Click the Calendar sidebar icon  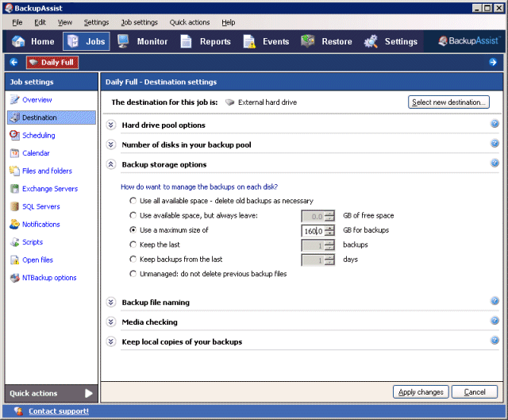click(x=14, y=153)
